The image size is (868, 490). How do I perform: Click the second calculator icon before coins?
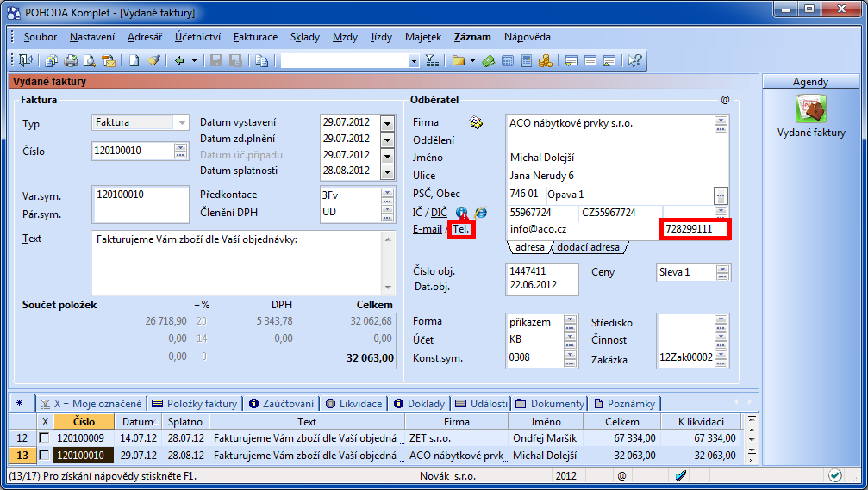527,60
